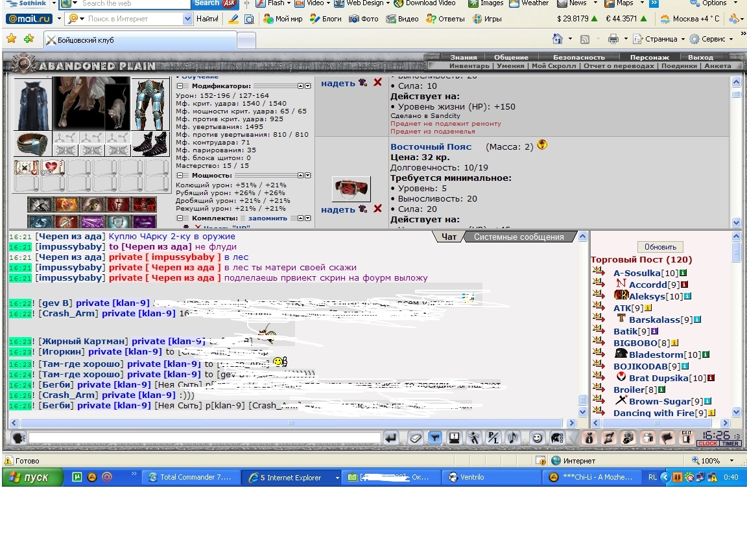Click the grey cat pet image
Screen dimensions: 747x560
[x=117, y=107]
